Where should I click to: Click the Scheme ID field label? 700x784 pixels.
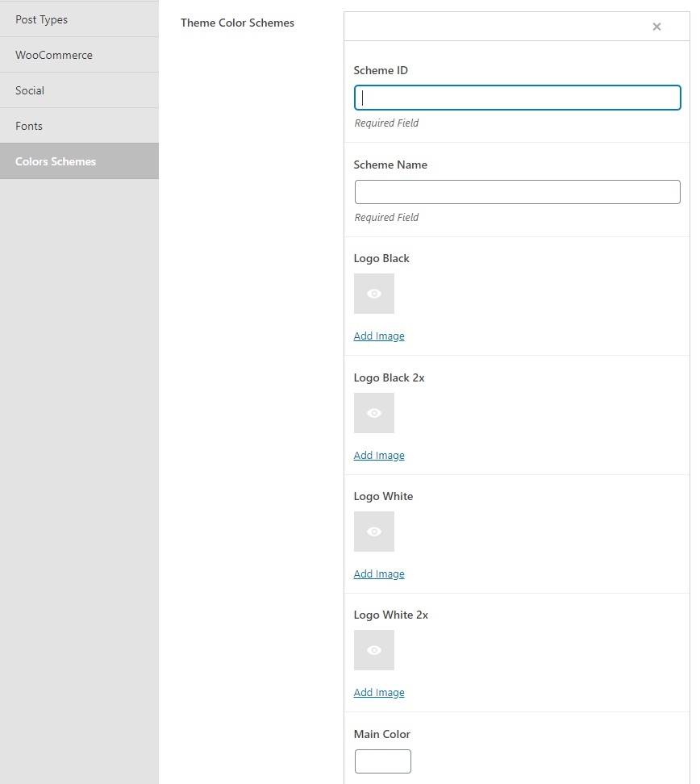click(x=381, y=70)
